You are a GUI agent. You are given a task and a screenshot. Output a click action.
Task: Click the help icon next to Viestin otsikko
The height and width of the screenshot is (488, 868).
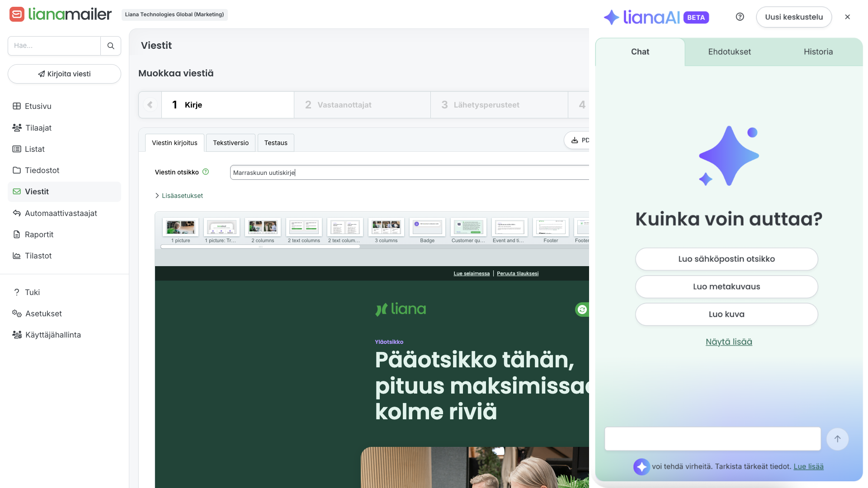coord(206,172)
